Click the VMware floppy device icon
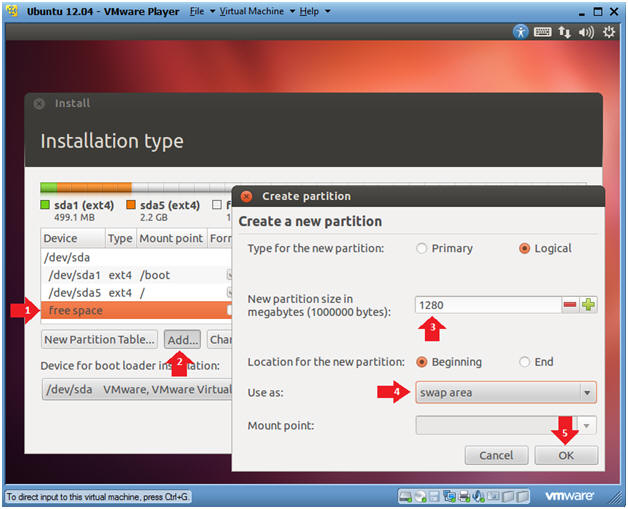The image size is (628, 509). [x=434, y=497]
